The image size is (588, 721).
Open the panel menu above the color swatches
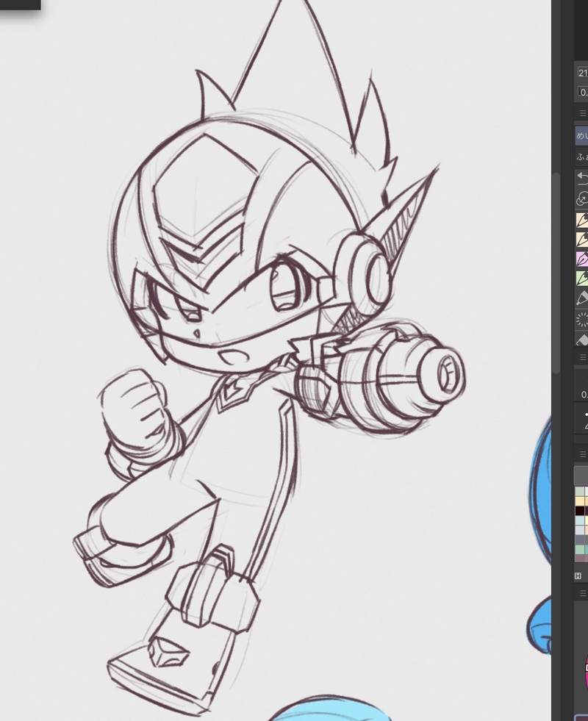click(x=584, y=454)
